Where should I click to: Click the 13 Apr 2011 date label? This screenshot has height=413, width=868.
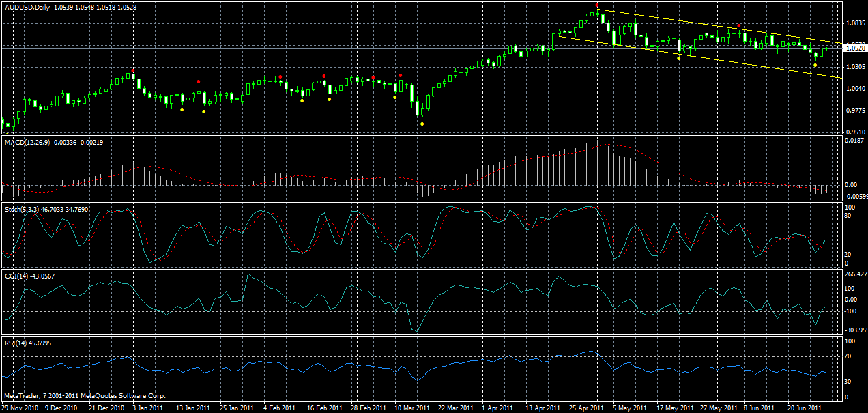coord(542,408)
